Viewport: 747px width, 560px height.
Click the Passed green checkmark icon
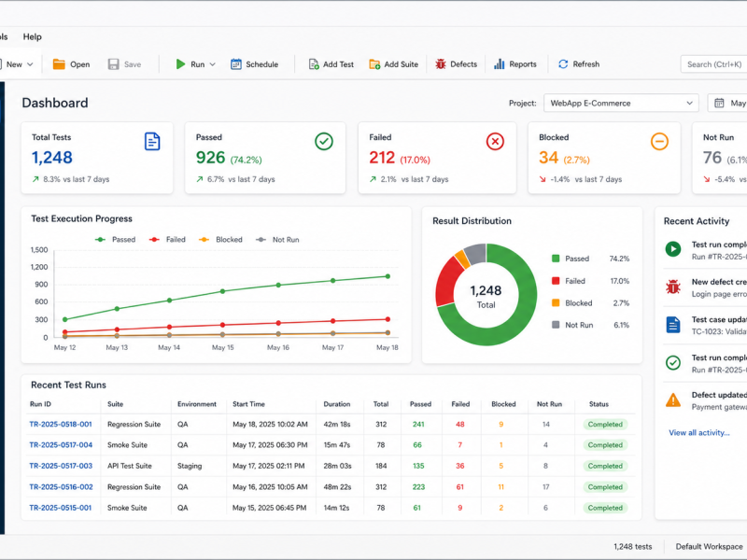[x=324, y=142]
